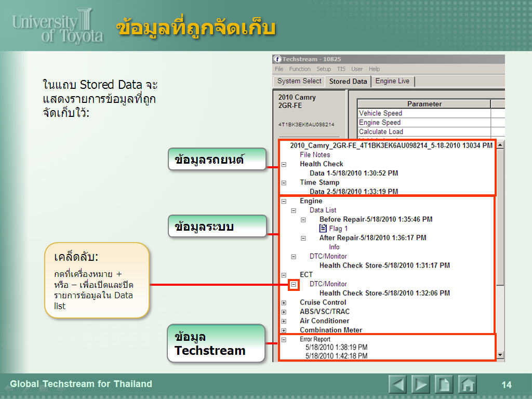Image resolution: width=532 pixels, height=399 pixels.
Task: Open the Function menu
Action: (x=300, y=69)
